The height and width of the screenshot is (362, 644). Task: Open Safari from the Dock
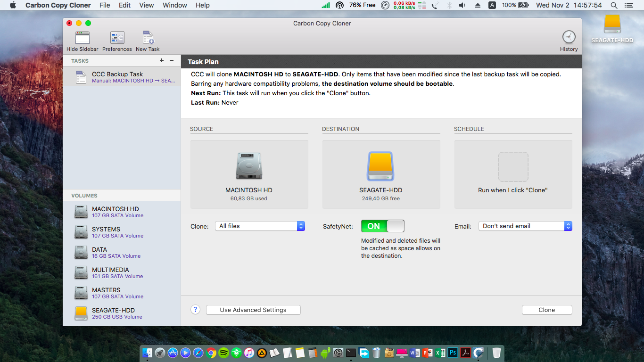pos(198,353)
